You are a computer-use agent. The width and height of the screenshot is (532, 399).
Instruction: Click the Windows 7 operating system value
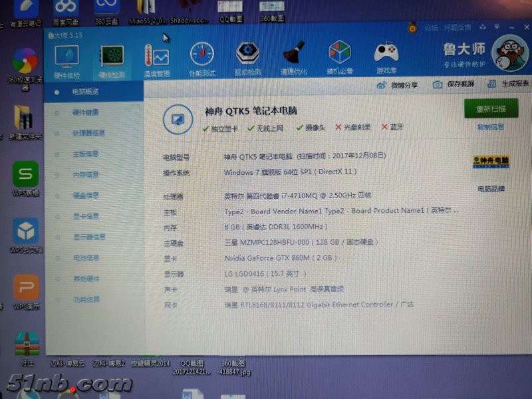tap(290, 172)
